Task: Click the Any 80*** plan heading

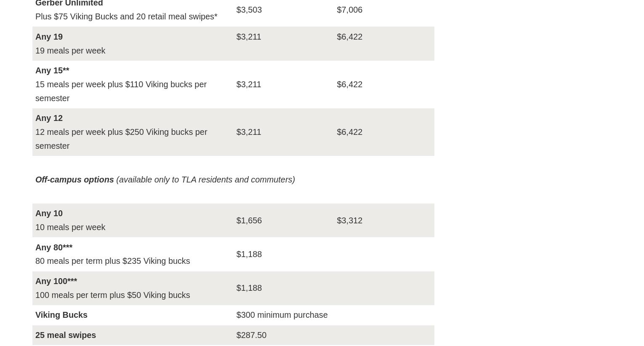Action: pos(54,247)
